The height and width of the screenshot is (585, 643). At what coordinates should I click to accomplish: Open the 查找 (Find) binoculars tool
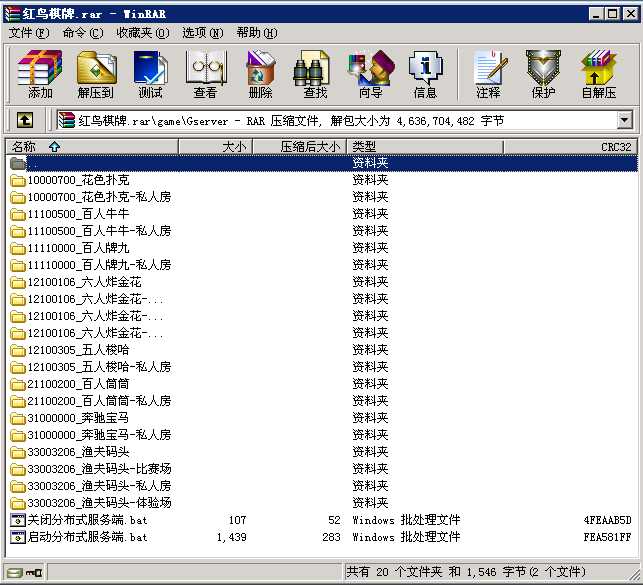pyautogui.click(x=315, y=74)
